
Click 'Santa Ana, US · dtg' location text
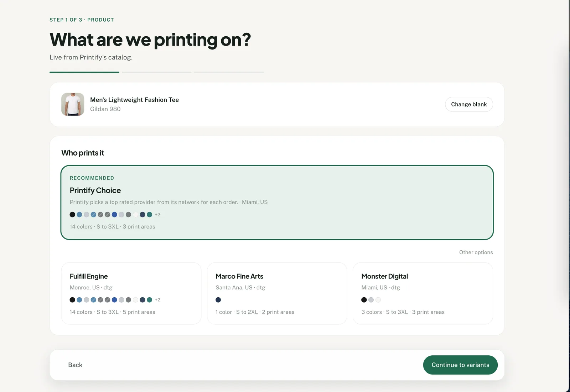pyautogui.click(x=240, y=287)
